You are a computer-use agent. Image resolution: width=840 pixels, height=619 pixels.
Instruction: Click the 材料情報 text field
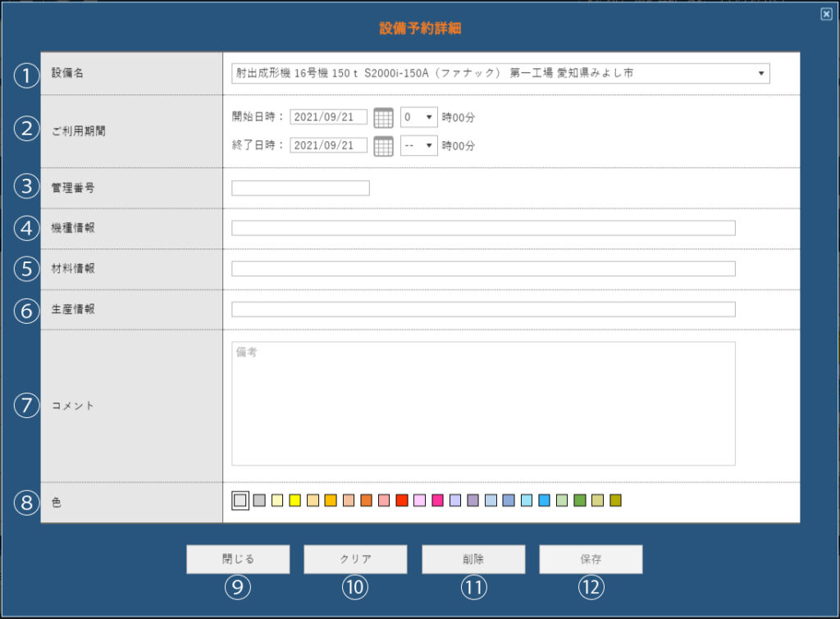click(x=483, y=269)
